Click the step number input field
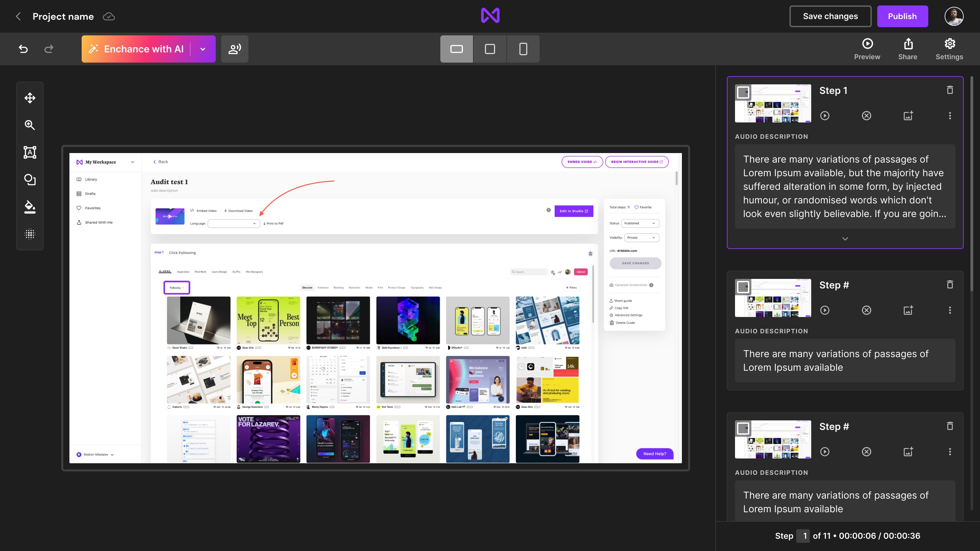Image resolution: width=980 pixels, height=551 pixels. click(802, 536)
